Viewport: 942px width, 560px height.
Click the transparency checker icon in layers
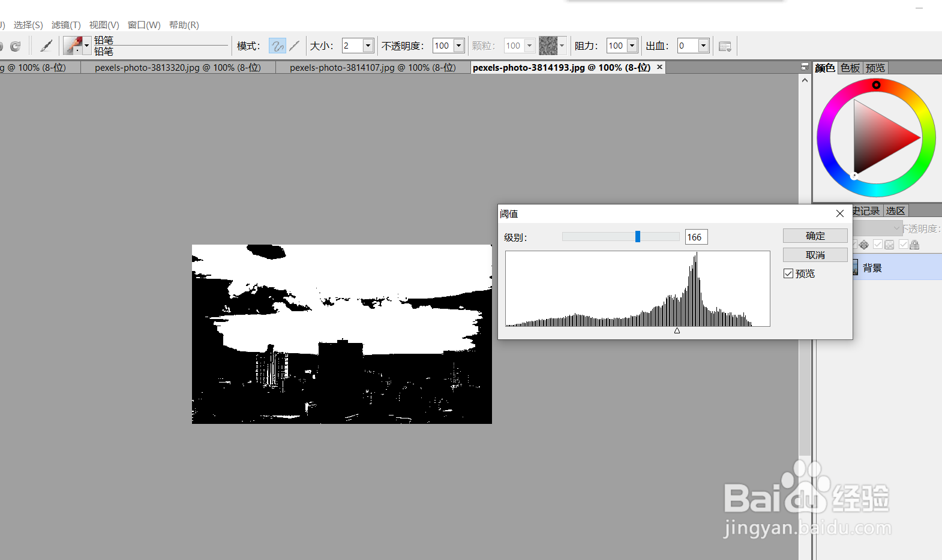(889, 245)
